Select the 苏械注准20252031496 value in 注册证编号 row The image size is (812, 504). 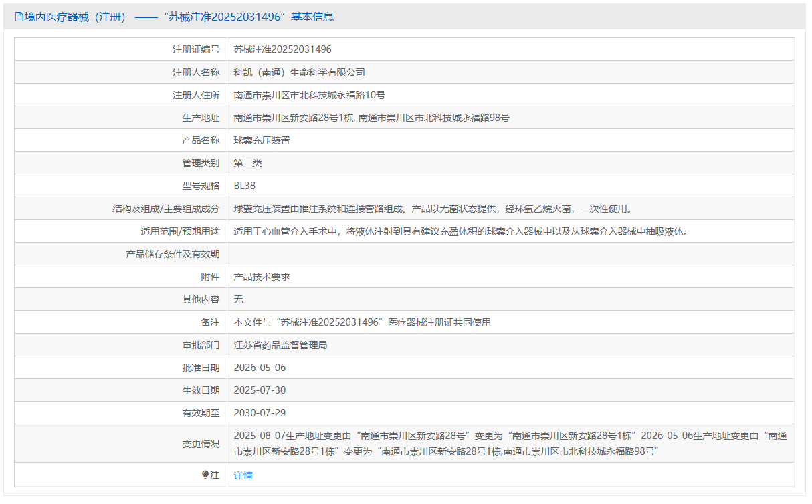click(283, 49)
